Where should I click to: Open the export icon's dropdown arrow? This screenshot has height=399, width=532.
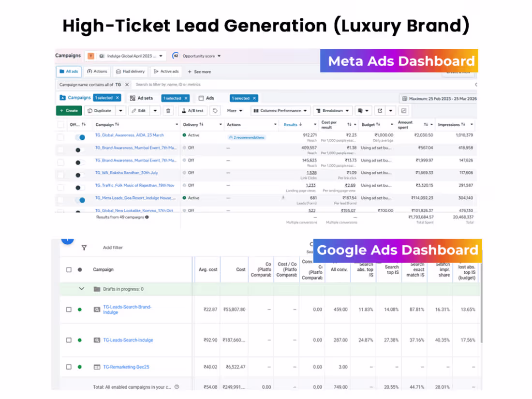tap(391, 111)
